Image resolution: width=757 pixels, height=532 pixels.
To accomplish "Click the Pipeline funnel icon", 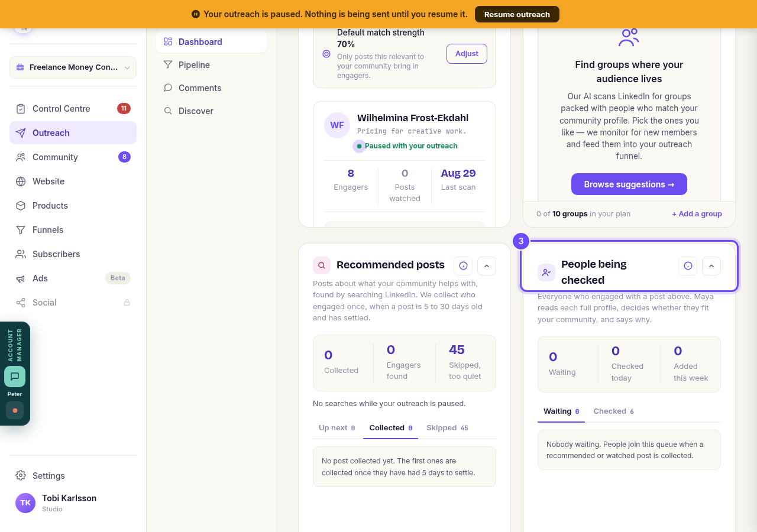I will [168, 65].
